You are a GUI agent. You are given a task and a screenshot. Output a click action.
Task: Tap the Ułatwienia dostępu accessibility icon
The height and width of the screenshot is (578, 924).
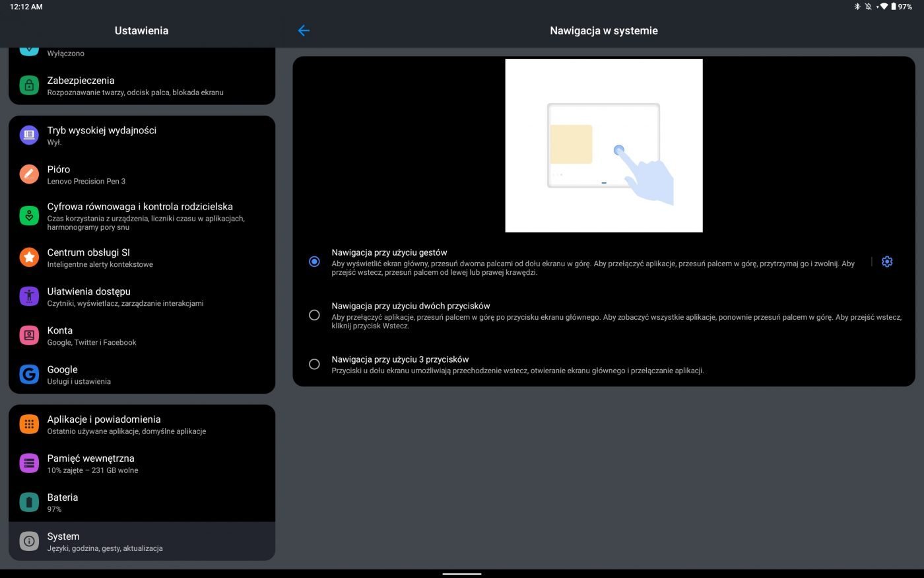pos(29,297)
